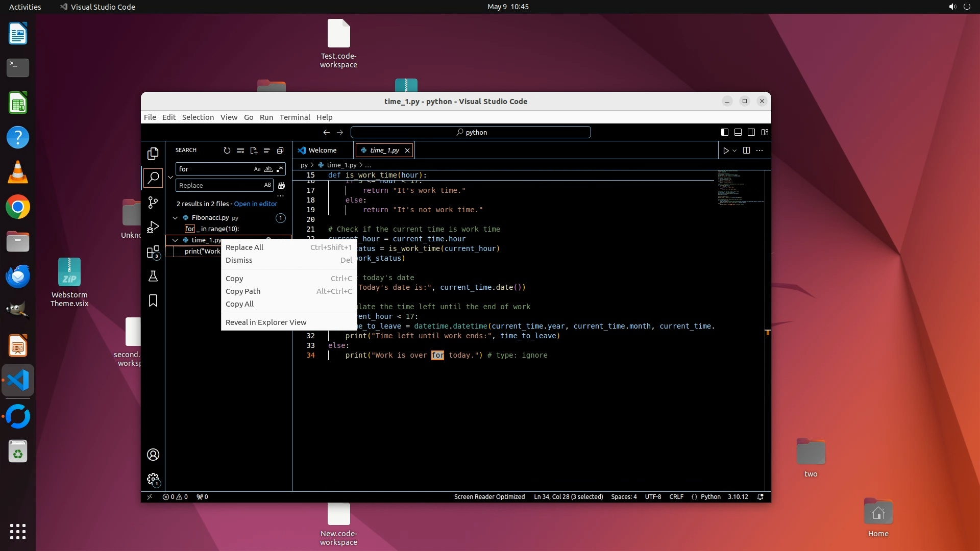Clear search results in Search panel

click(240, 151)
